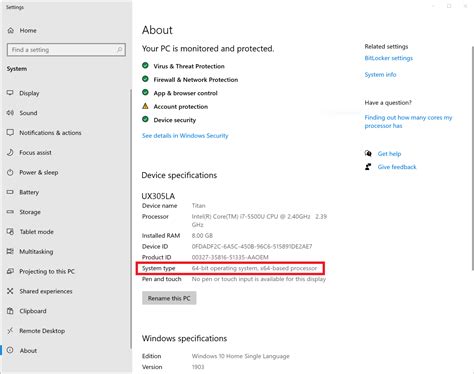Click the sidebar vertical scrollbar
This screenshot has width=474, height=374.
[131, 218]
